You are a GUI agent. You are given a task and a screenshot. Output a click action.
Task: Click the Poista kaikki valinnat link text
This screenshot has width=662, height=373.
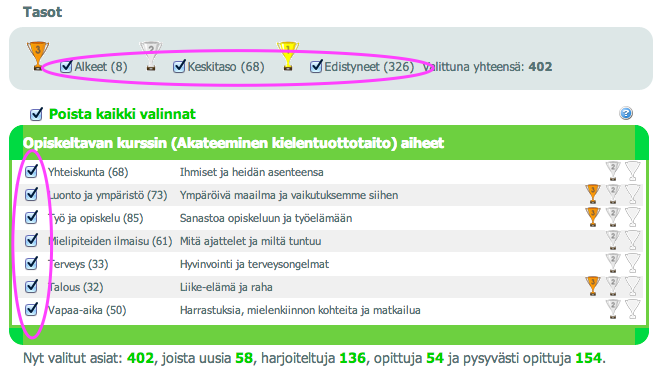tap(122, 114)
